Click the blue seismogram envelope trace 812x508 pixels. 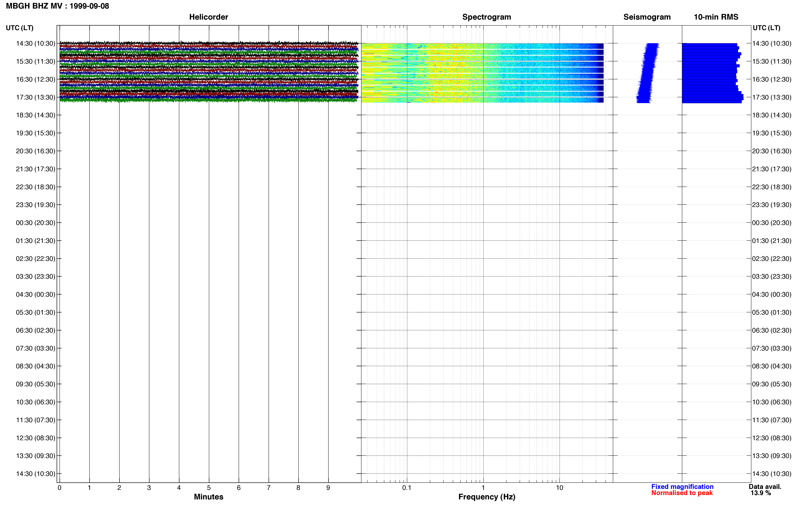[648, 73]
